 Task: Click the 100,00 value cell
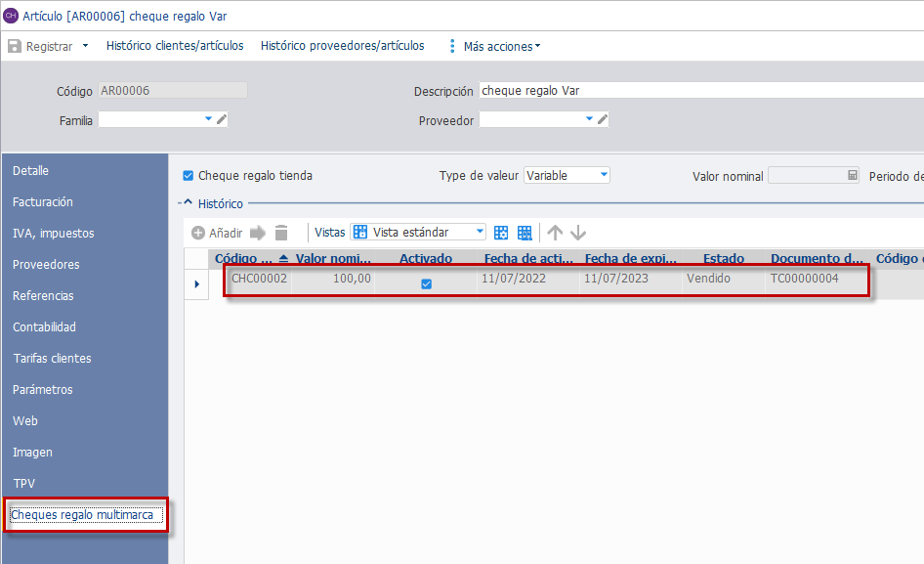(333, 279)
